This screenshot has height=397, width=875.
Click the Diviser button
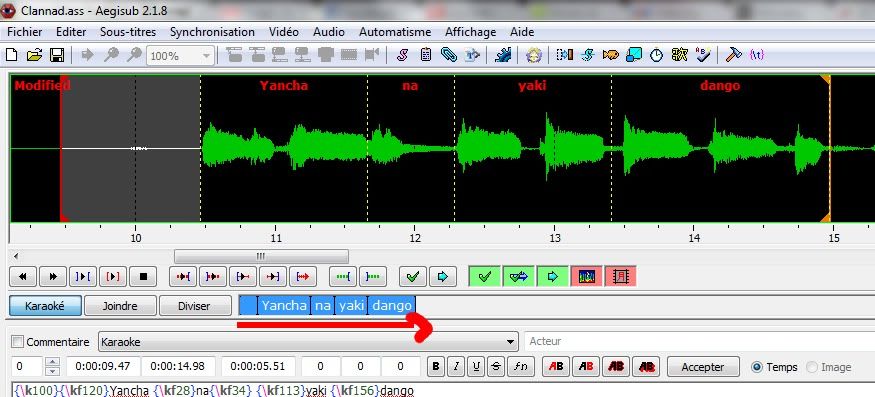pos(194,306)
